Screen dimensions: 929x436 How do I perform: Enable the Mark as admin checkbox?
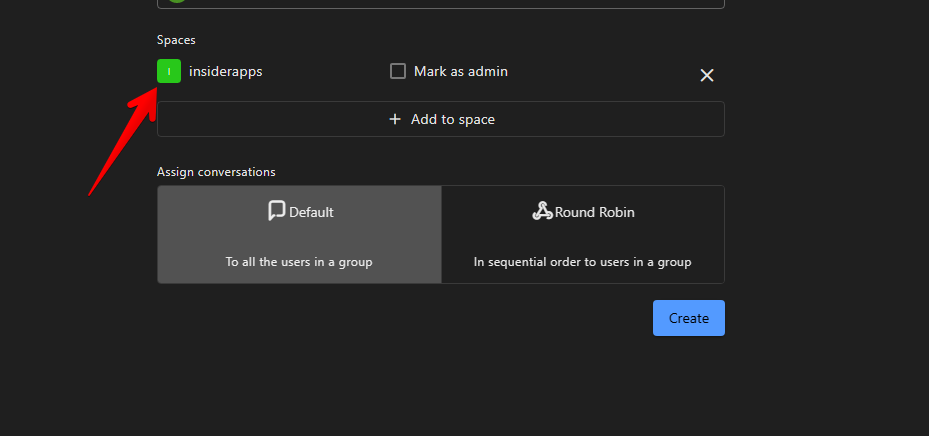click(x=398, y=71)
